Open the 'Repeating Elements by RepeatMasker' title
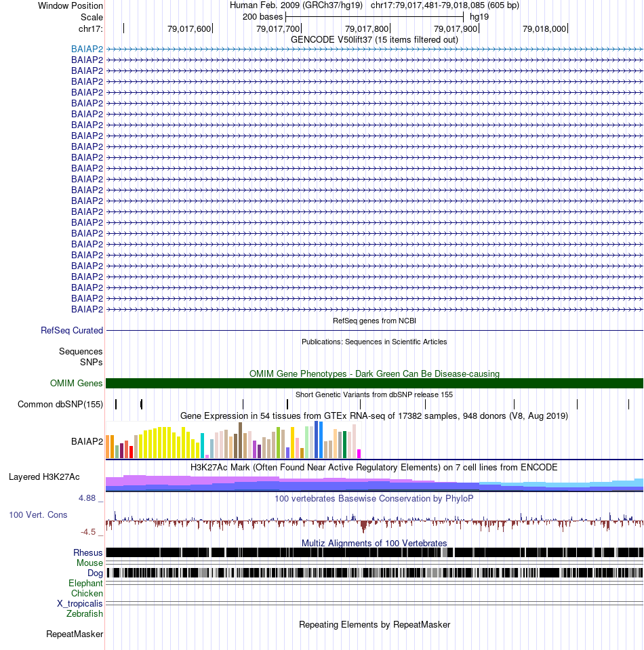This screenshot has width=644, height=650. pos(374,625)
